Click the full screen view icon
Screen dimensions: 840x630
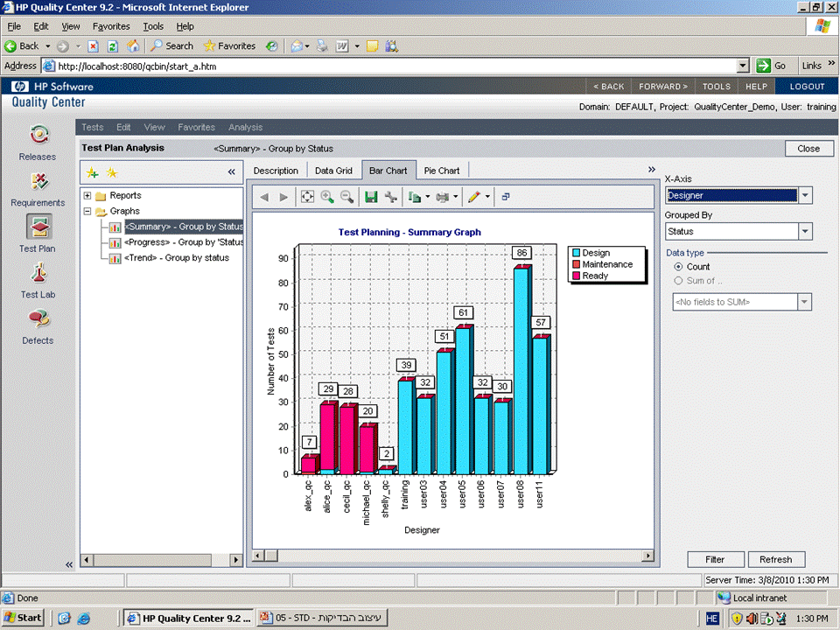[506, 197]
